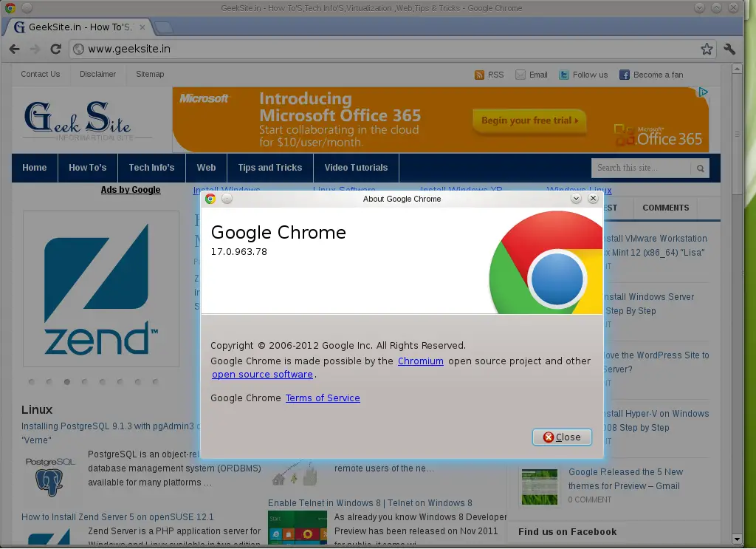
Task: Open Enable Telnet in Windows 8 article
Action: tap(370, 503)
